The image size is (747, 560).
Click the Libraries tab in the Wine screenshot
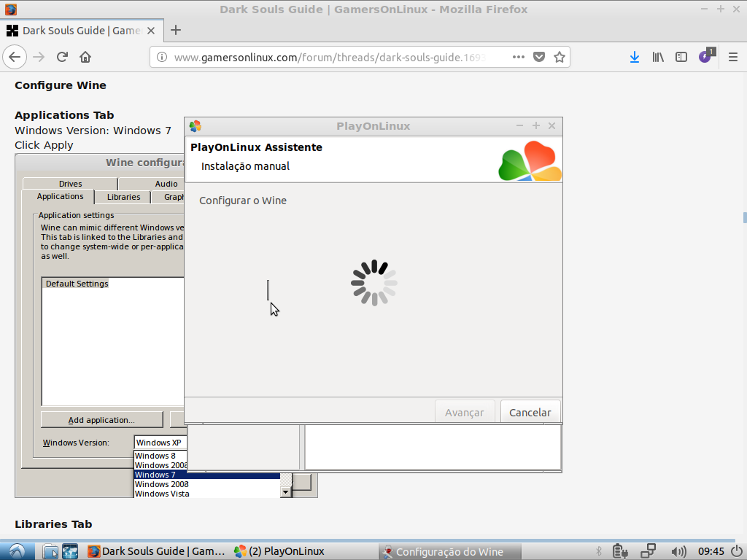123,197
